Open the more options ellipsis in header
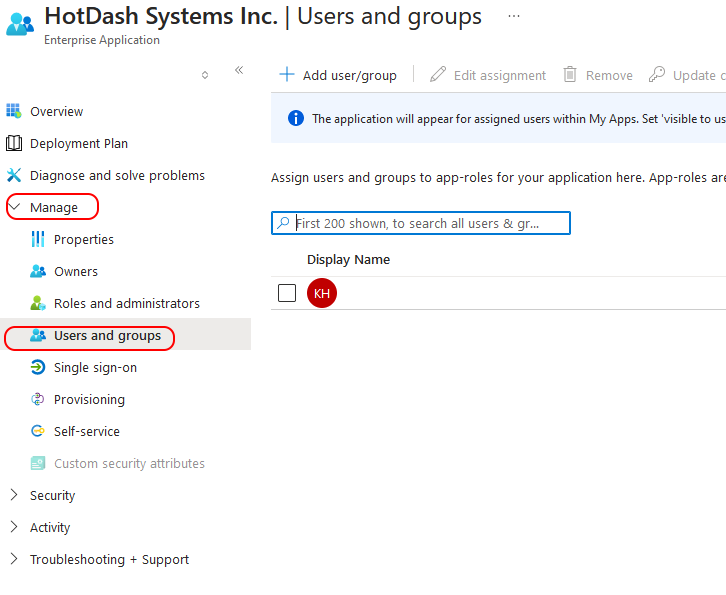This screenshot has width=726, height=595. [513, 16]
